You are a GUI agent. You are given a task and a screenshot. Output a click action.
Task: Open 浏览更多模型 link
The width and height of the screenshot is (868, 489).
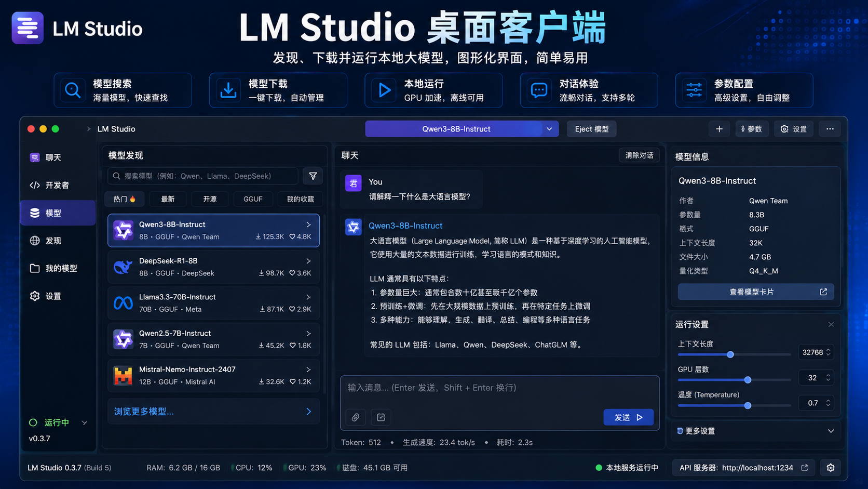[213, 412]
